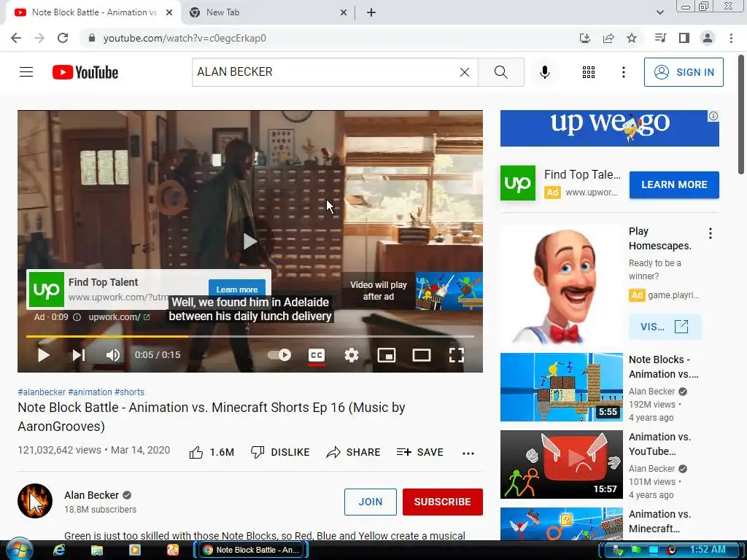The width and height of the screenshot is (747, 560).
Task: Mute the video volume
Action: [113, 355]
